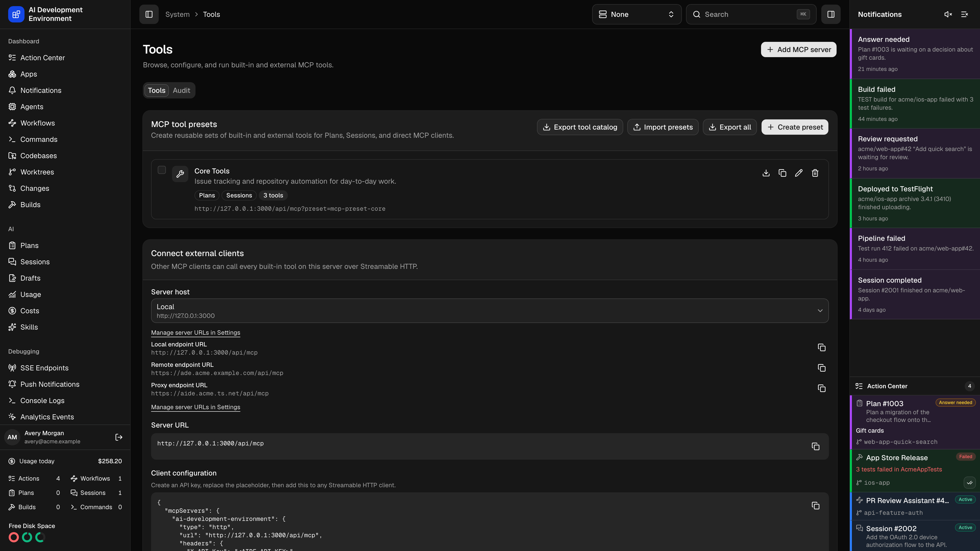Edit the Core Tools preset
Image resolution: width=980 pixels, height=551 pixels.
coord(799,173)
